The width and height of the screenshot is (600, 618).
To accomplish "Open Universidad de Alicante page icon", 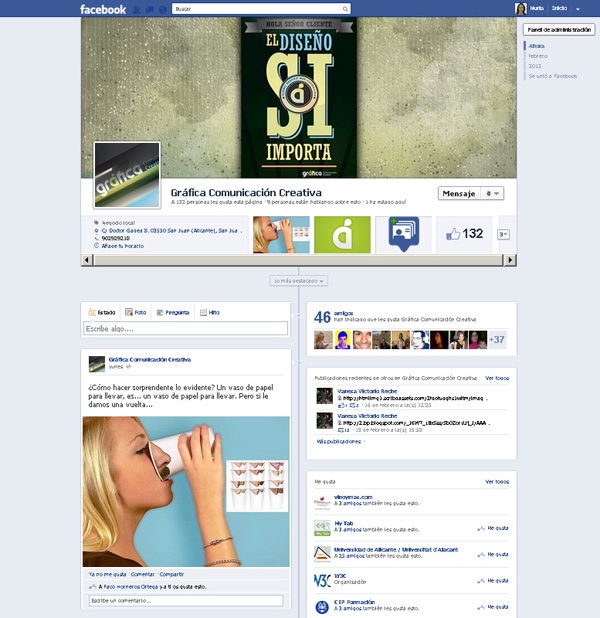I will (x=322, y=555).
